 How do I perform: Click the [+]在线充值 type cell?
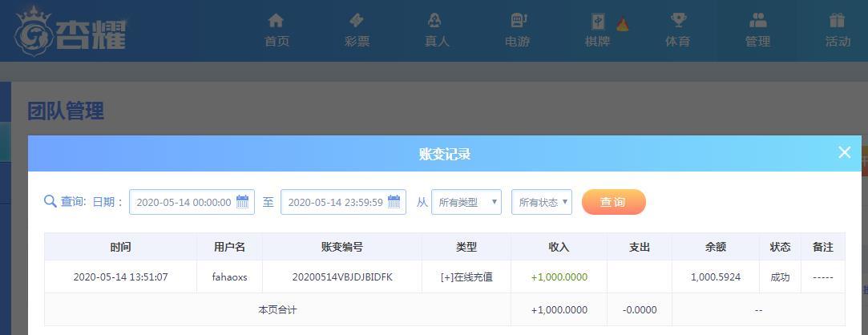coord(466,276)
